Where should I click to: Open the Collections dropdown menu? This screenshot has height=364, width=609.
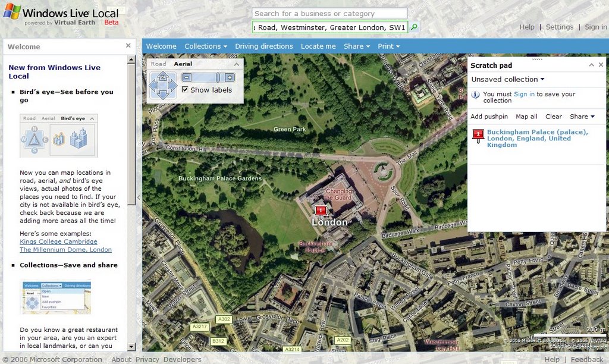pos(205,46)
